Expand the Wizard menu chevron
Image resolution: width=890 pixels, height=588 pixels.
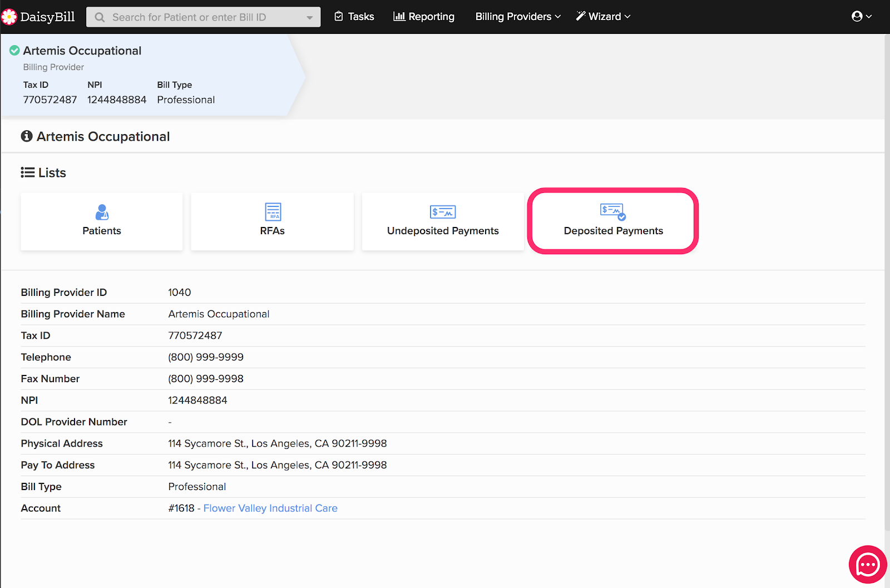tap(627, 17)
